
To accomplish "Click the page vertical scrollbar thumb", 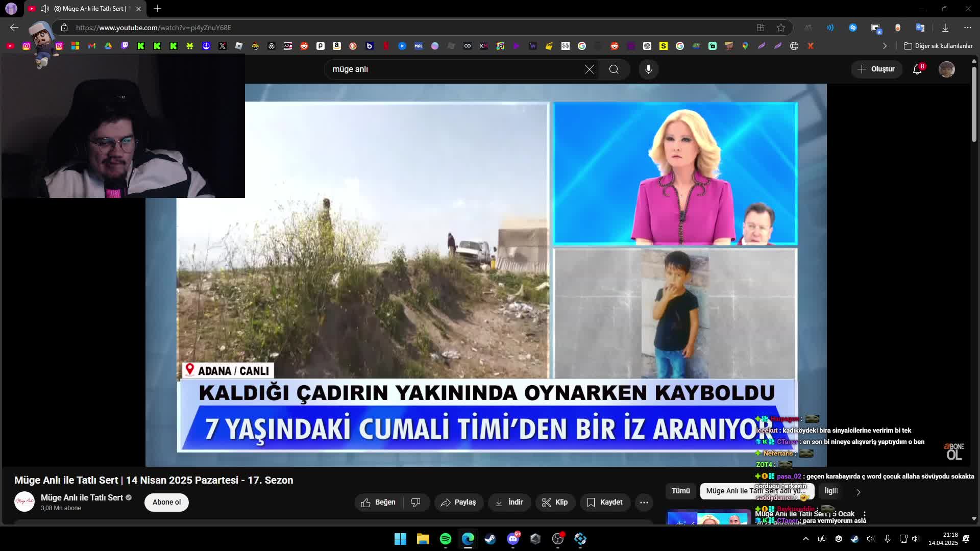I will pyautogui.click(x=974, y=105).
